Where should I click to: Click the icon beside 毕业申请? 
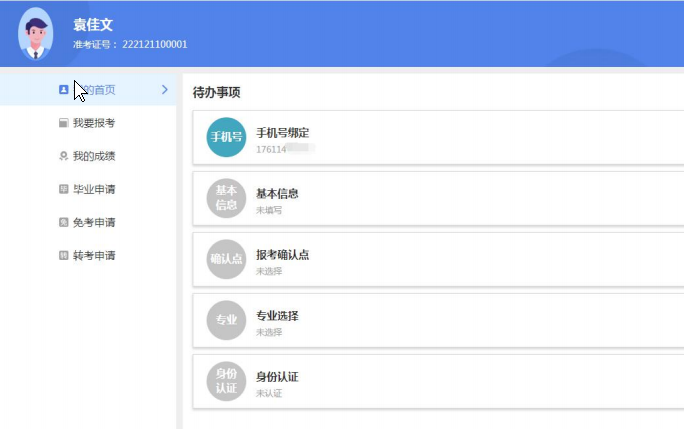click(64, 189)
